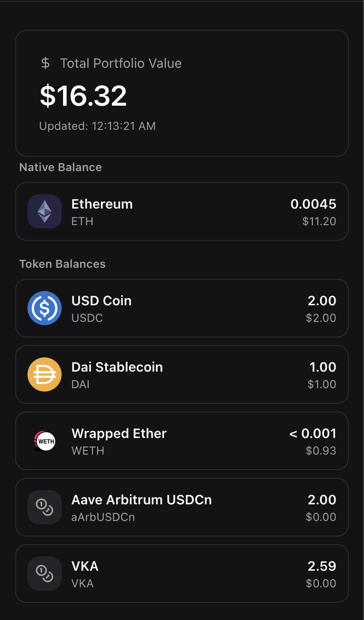The height and width of the screenshot is (620, 364).
Task: Open the Wrapped Ether token name
Action: point(119,434)
